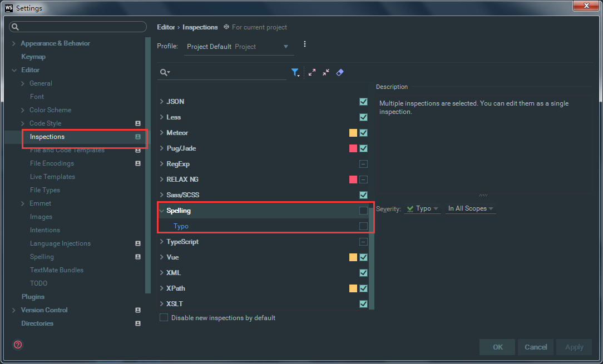Viewport: 603px width, 364px height.
Task: Select Keymap in settings sidebar
Action: tap(33, 57)
